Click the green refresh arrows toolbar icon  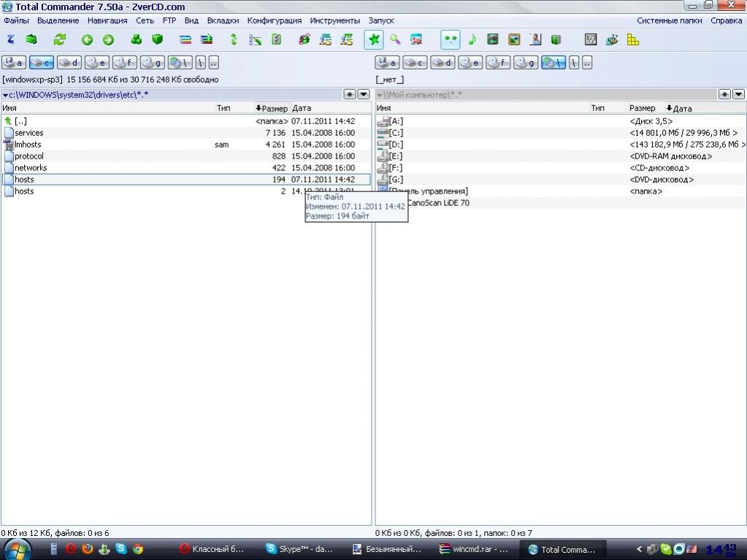(60, 39)
